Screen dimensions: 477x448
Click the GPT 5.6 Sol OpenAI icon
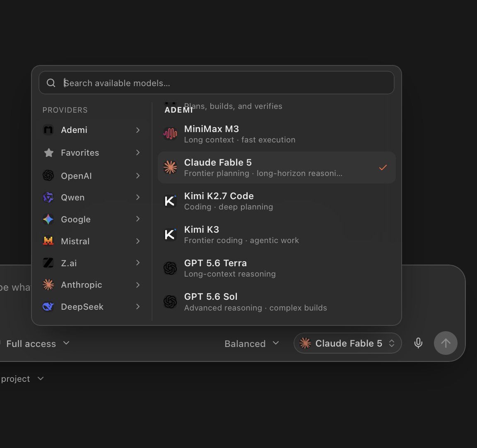pos(170,302)
